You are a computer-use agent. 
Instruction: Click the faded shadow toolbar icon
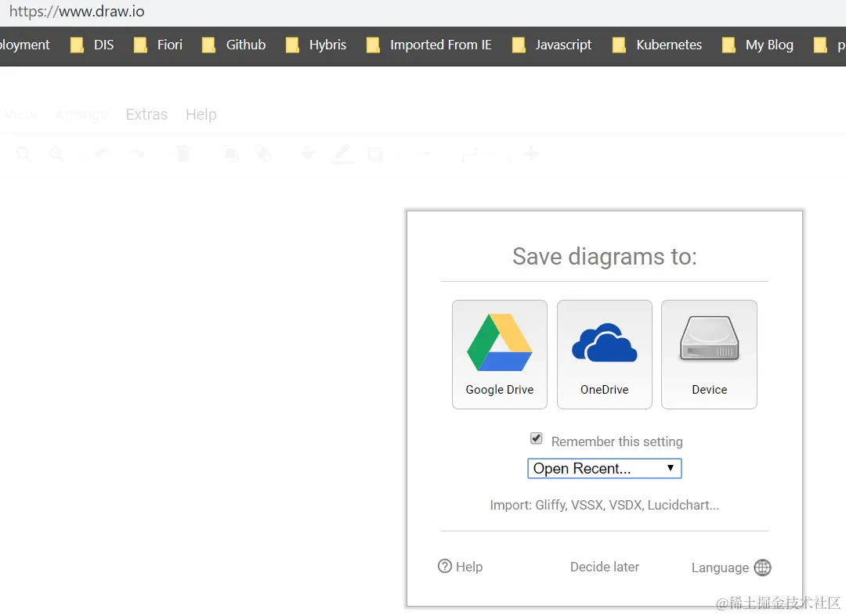click(375, 155)
